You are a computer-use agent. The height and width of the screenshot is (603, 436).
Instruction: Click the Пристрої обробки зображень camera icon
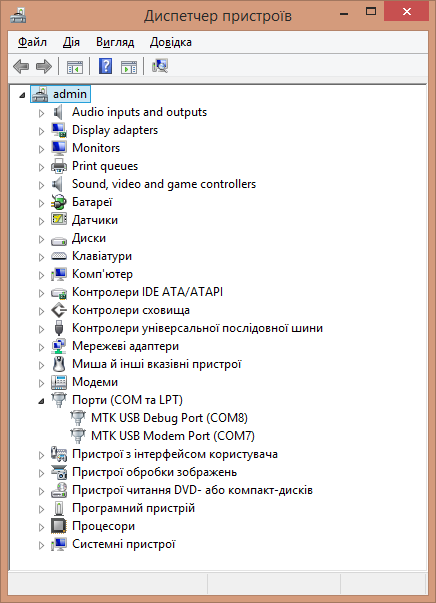click(x=59, y=472)
